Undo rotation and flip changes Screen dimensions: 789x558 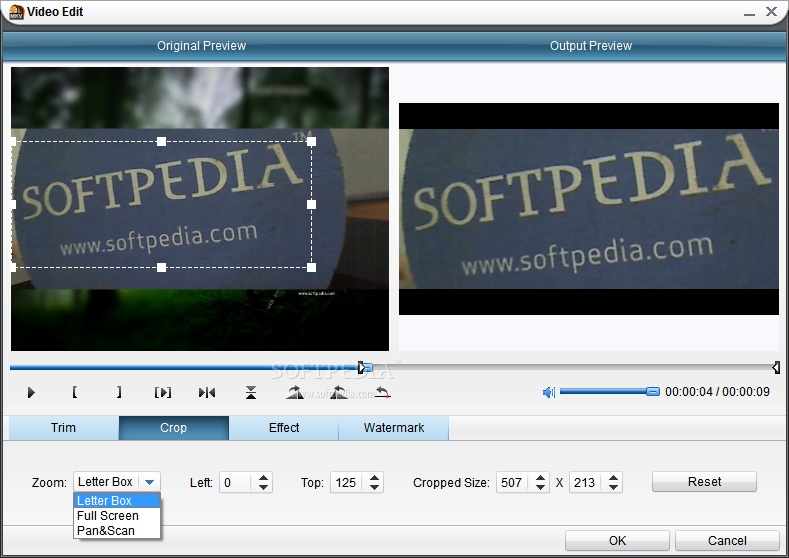383,392
